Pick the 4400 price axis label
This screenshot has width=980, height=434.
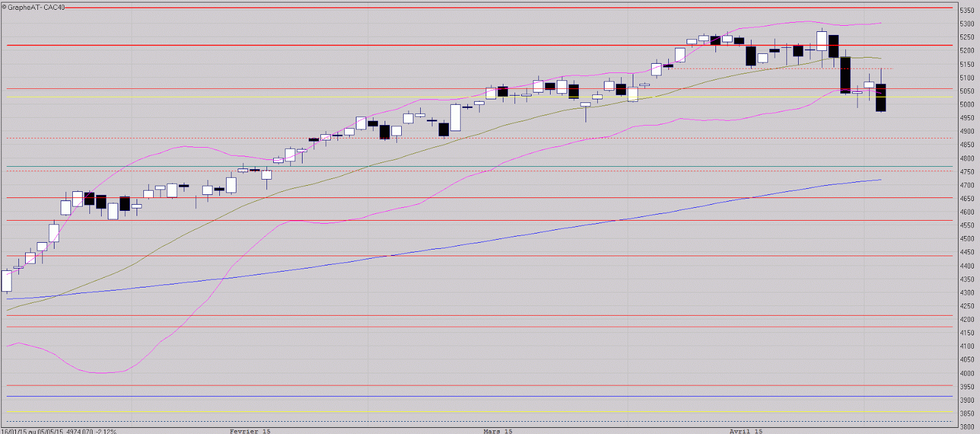tap(967, 266)
